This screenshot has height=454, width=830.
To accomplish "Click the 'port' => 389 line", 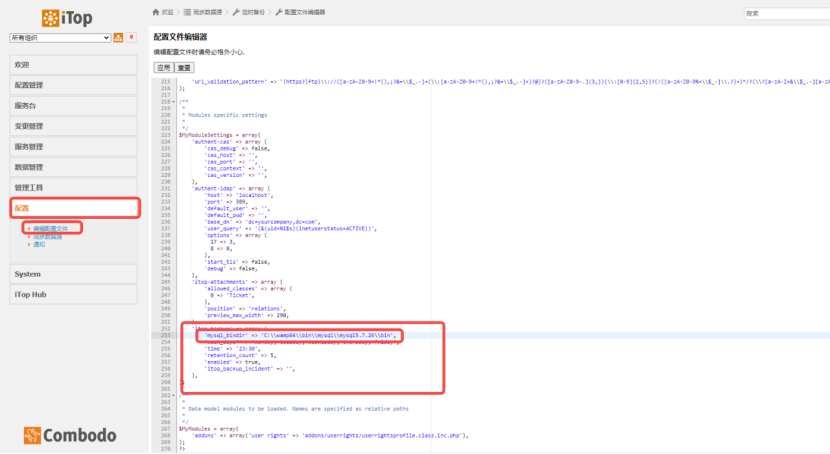I will point(227,202).
